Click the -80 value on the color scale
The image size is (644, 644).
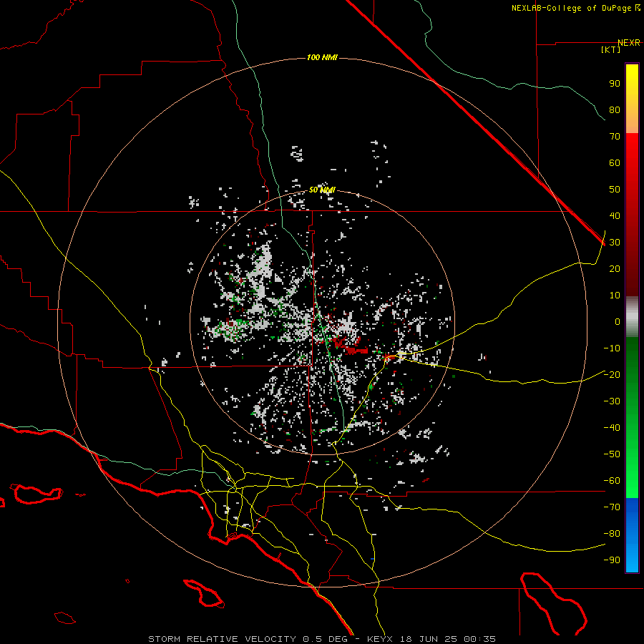point(612,534)
